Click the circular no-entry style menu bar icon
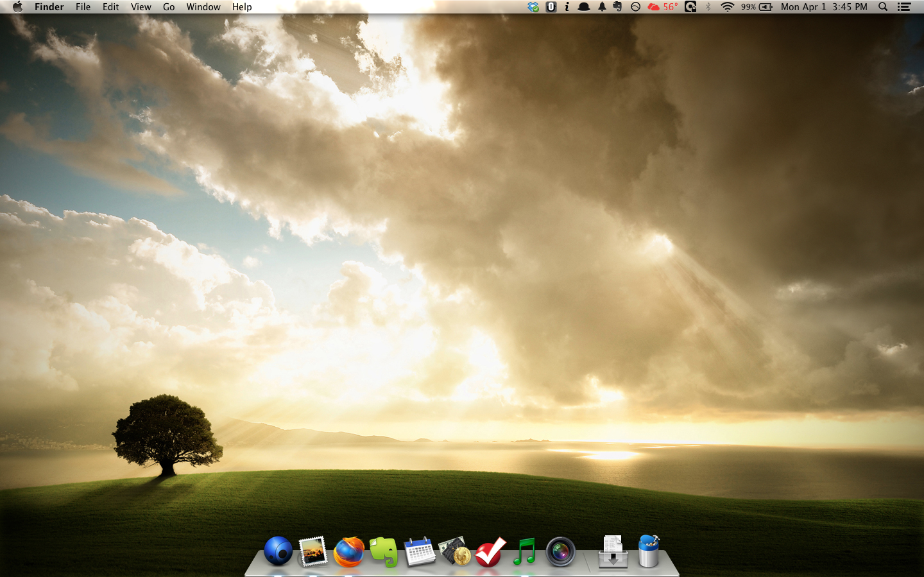The width and height of the screenshot is (924, 577). [x=635, y=6]
